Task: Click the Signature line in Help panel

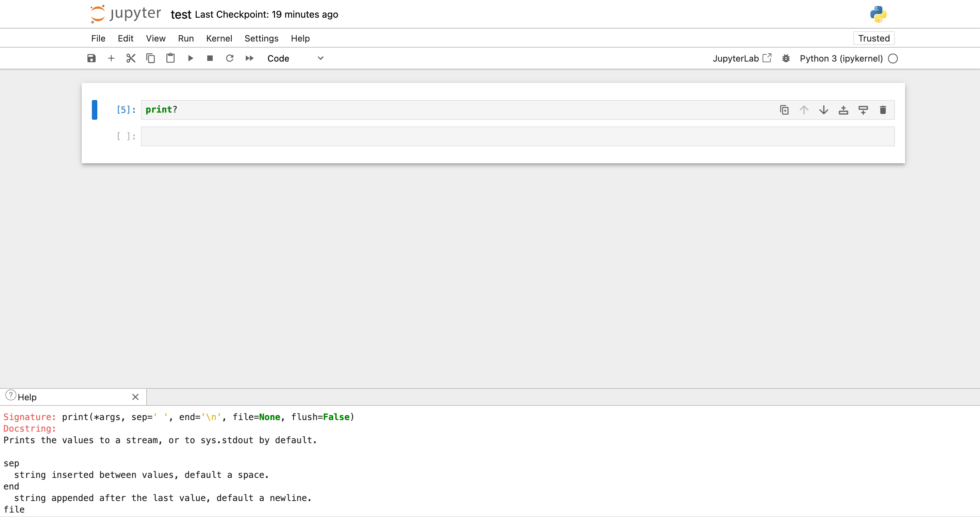Action: pyautogui.click(x=179, y=417)
